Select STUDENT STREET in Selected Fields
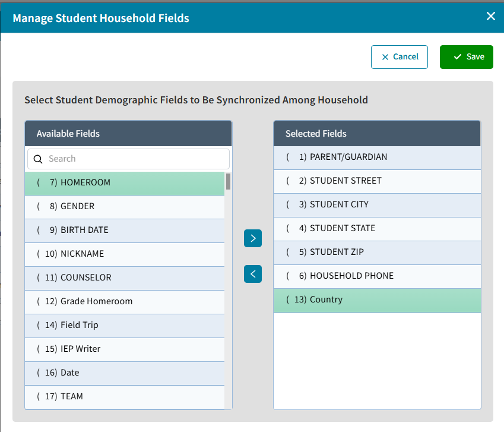The width and height of the screenshot is (504, 432). pyautogui.click(x=377, y=182)
